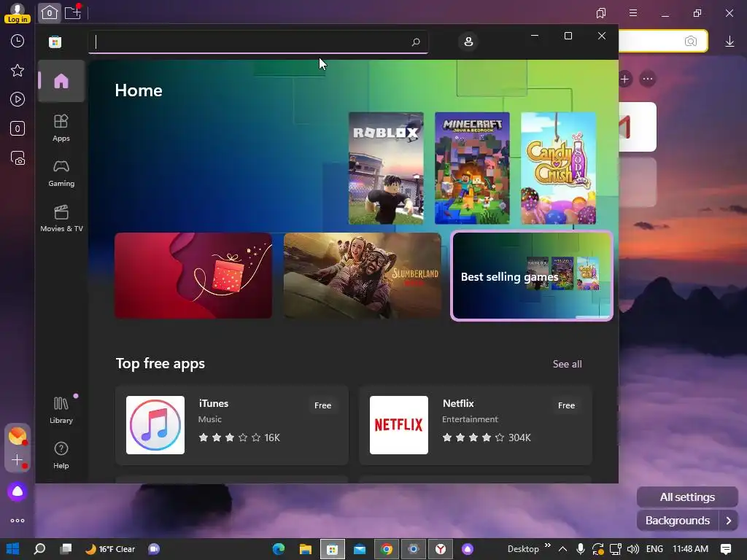Open Windows taskbar search
The width and height of the screenshot is (747, 560).
39,549
